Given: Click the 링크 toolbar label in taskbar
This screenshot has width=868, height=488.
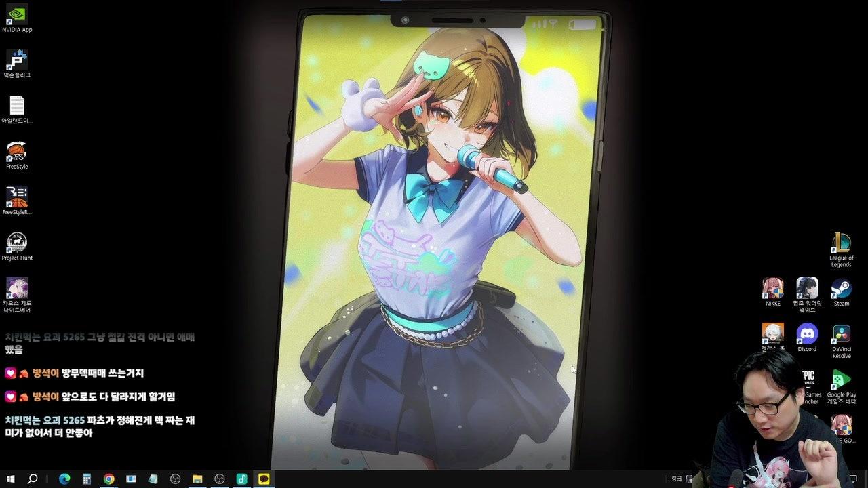Looking at the screenshot, I should [x=676, y=479].
